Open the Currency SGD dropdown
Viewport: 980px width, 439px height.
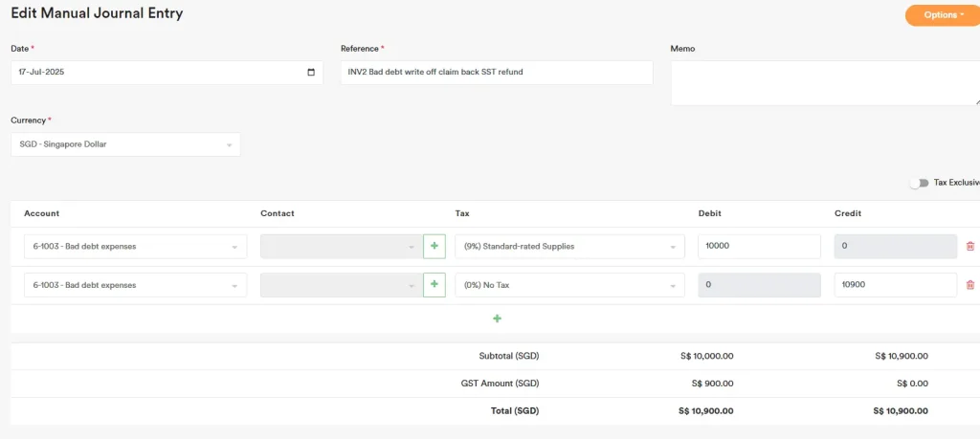tap(125, 144)
